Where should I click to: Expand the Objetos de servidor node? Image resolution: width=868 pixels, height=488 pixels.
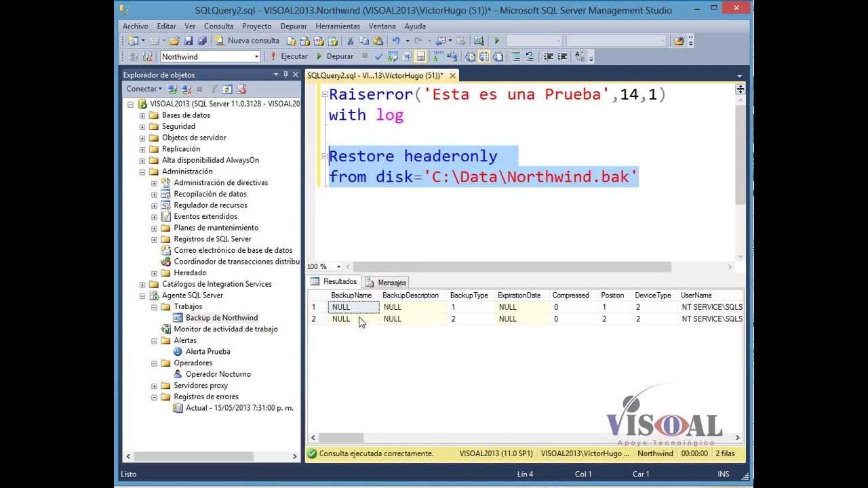point(142,138)
